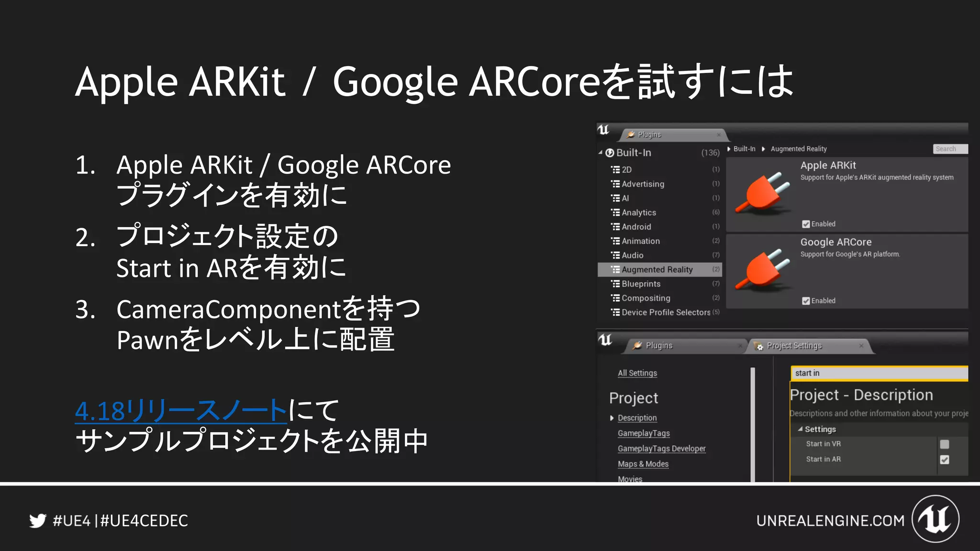Close the upper Plugins tab

719,135
